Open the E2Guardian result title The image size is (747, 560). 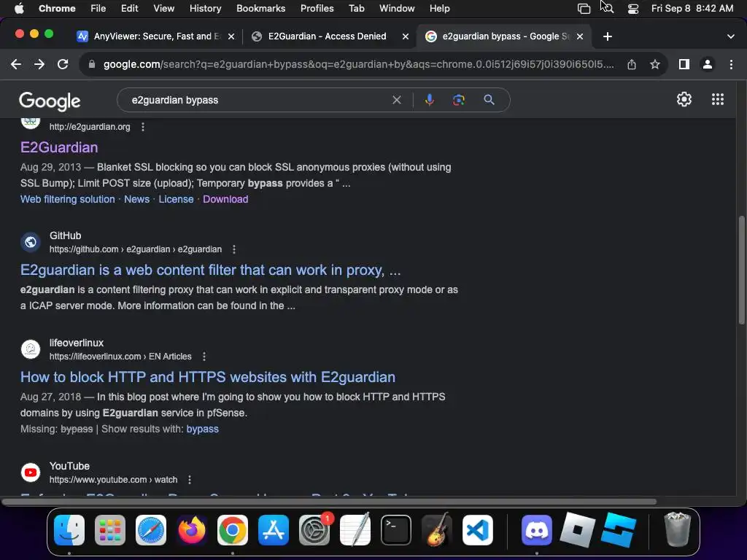tap(59, 147)
